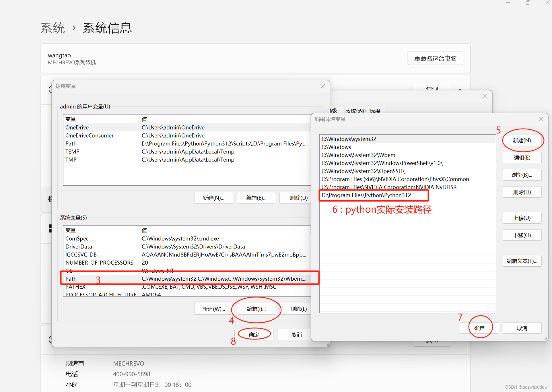Viewport: 552px width, 392px height.
Task: Close the 编辑环境变量 dialog with X
Action: point(541,119)
